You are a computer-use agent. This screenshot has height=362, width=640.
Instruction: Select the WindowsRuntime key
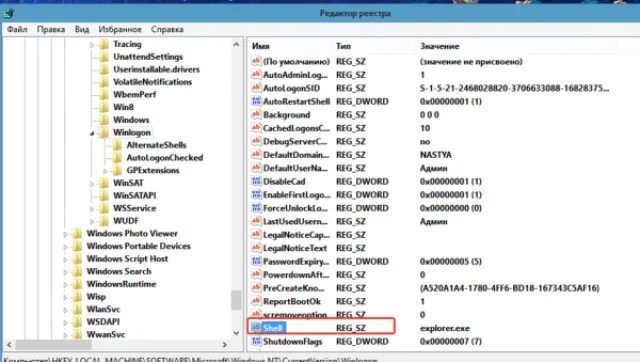[121, 284]
